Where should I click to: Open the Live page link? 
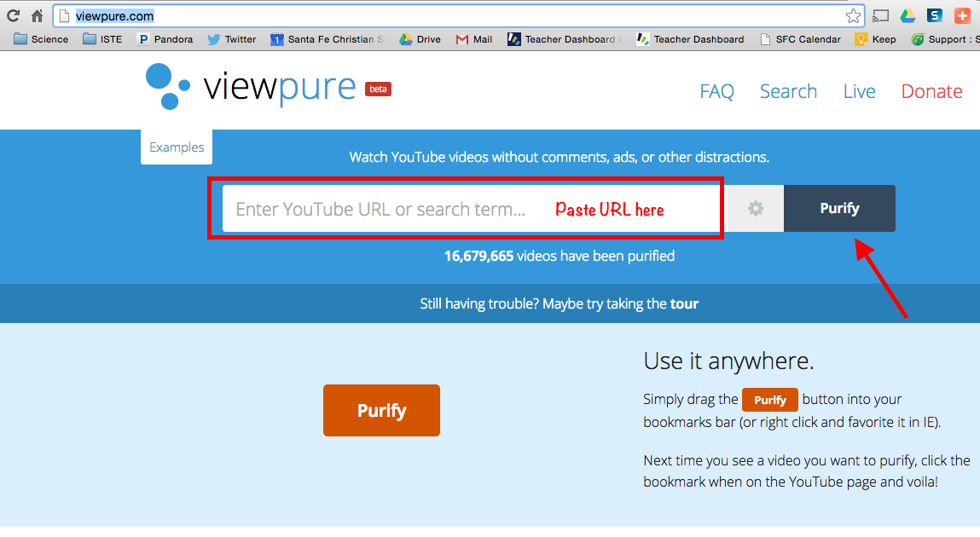pyautogui.click(x=859, y=92)
